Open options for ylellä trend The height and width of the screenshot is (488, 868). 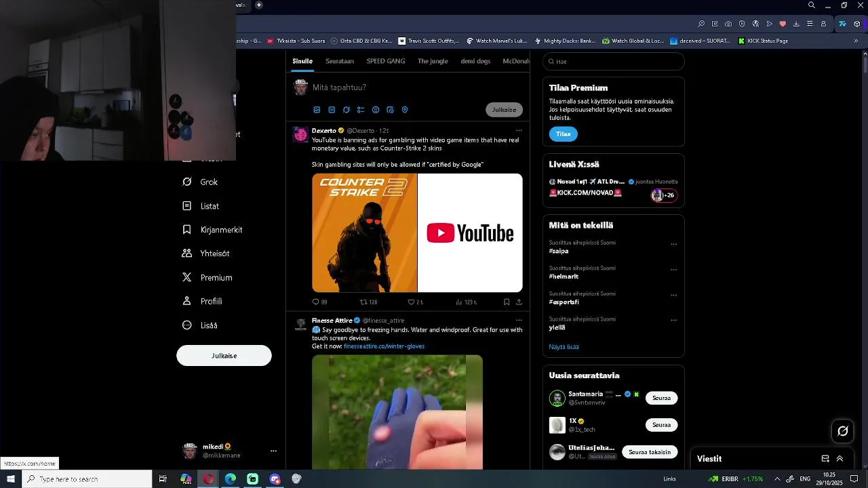[673, 320]
